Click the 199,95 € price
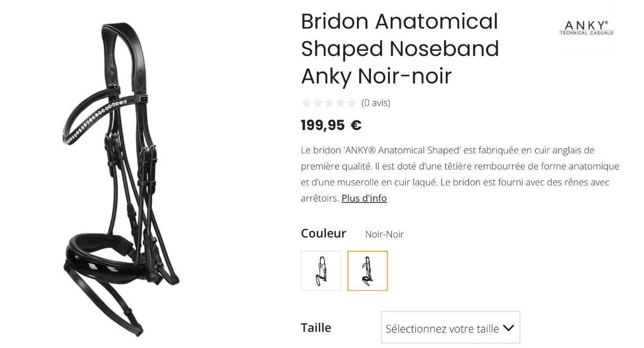 point(331,125)
